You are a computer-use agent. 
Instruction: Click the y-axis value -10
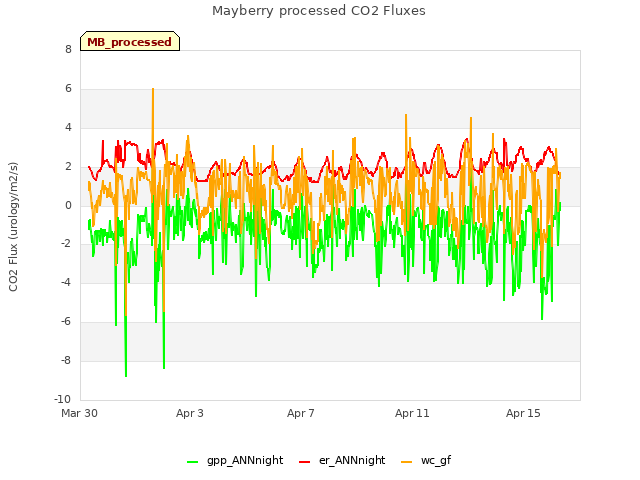tap(63, 399)
